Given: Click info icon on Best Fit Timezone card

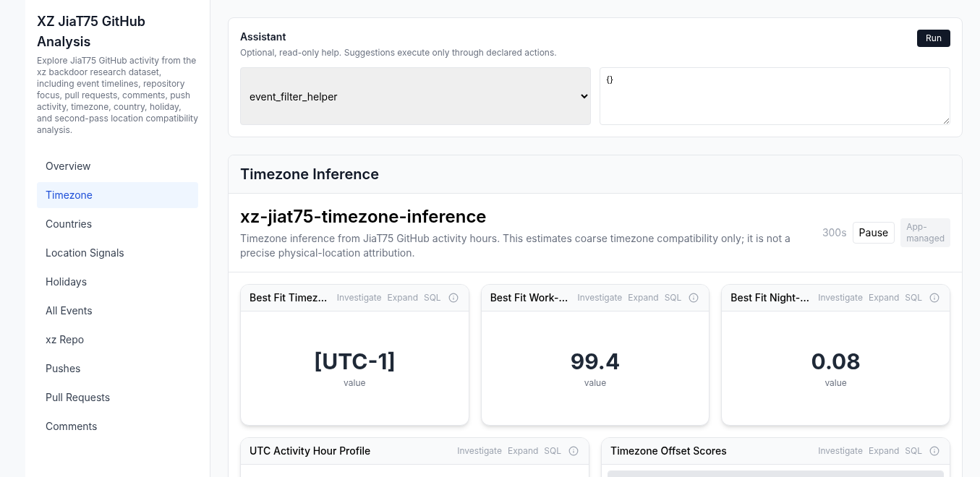Looking at the screenshot, I should point(453,298).
